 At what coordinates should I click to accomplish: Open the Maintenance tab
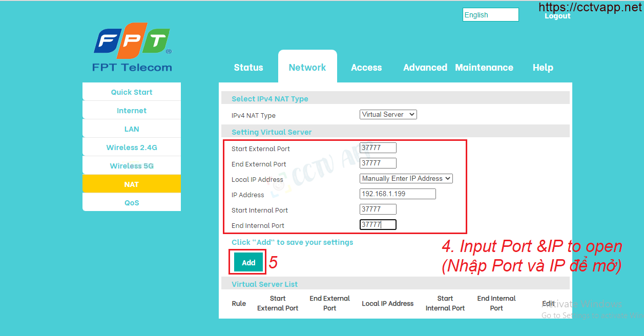[x=484, y=68]
